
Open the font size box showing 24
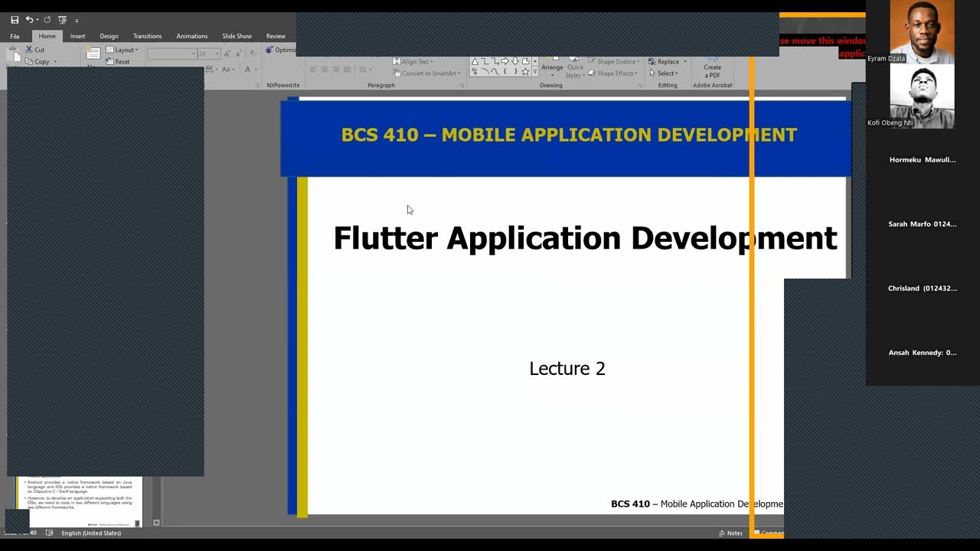pos(209,54)
